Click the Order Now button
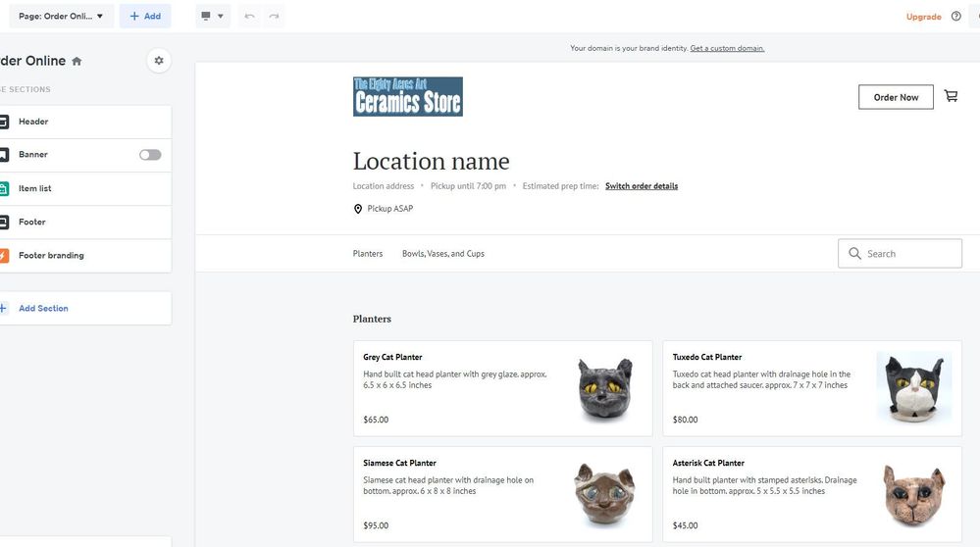Viewport: 980px width, 547px height. pyautogui.click(x=896, y=97)
